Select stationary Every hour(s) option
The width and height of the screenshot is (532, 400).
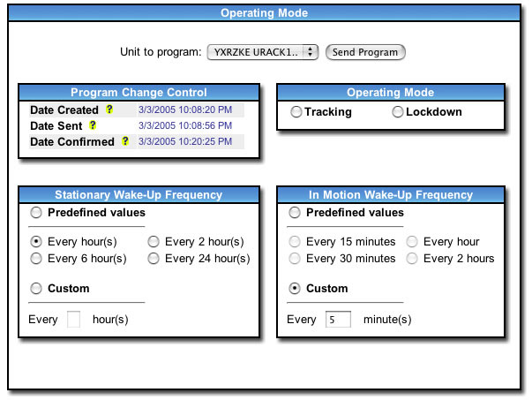[x=36, y=241]
